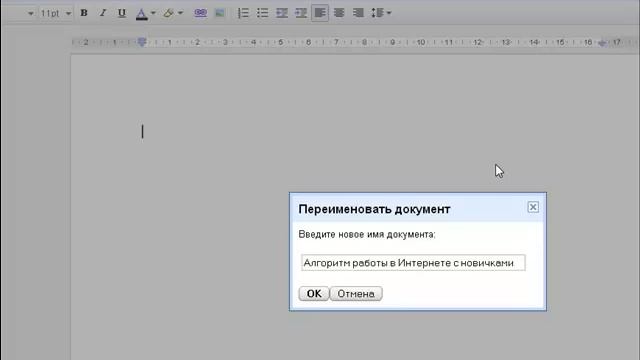640x360 pixels.
Task: Click the new document name field
Action: [x=413, y=263]
